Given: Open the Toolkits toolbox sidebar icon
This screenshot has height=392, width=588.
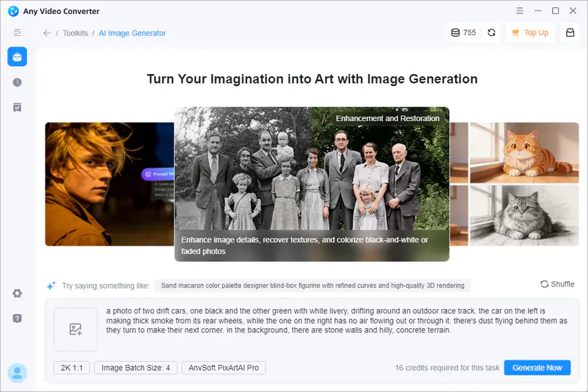Looking at the screenshot, I should [x=18, y=57].
